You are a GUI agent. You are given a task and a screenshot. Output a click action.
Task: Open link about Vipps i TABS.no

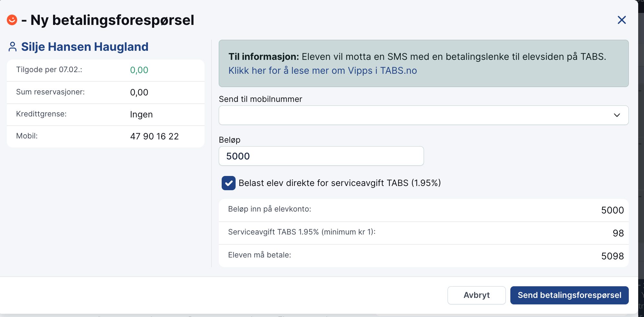coord(323,71)
